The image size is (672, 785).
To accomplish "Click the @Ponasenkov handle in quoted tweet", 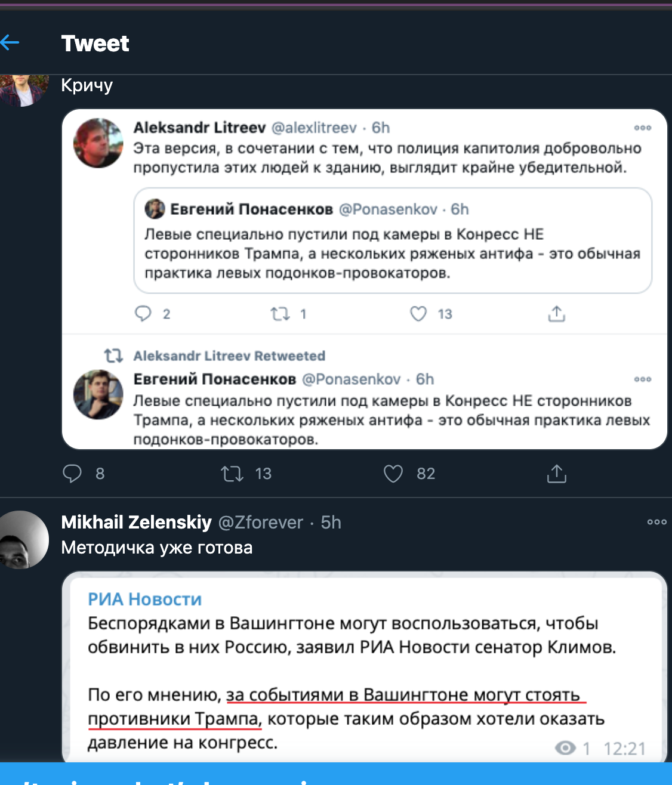I will coord(388,209).
